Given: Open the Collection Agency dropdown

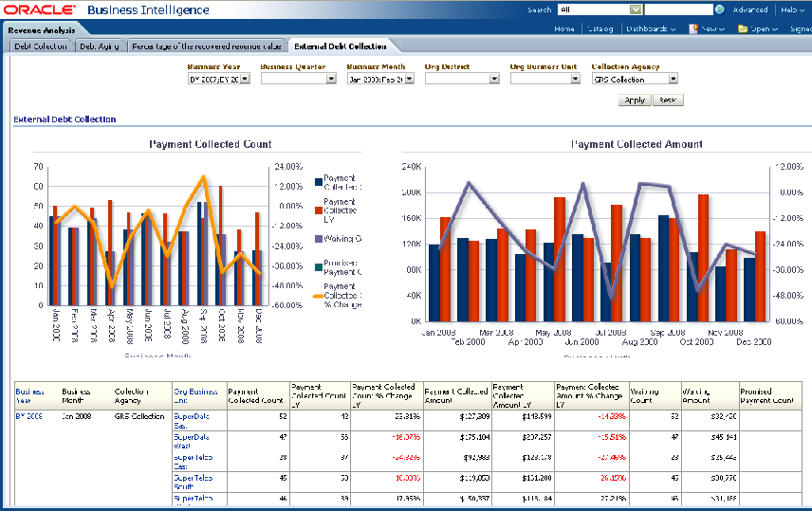Looking at the screenshot, I should tap(673, 79).
